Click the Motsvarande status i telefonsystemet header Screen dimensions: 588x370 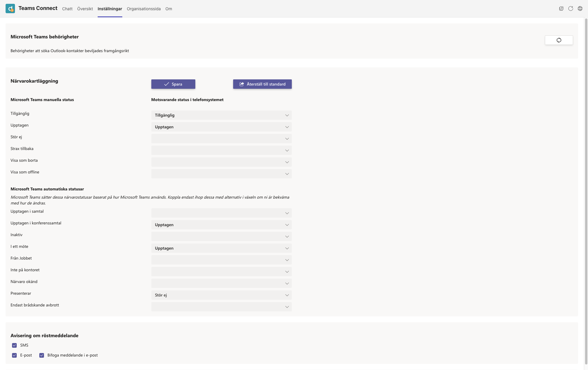pyautogui.click(x=187, y=100)
